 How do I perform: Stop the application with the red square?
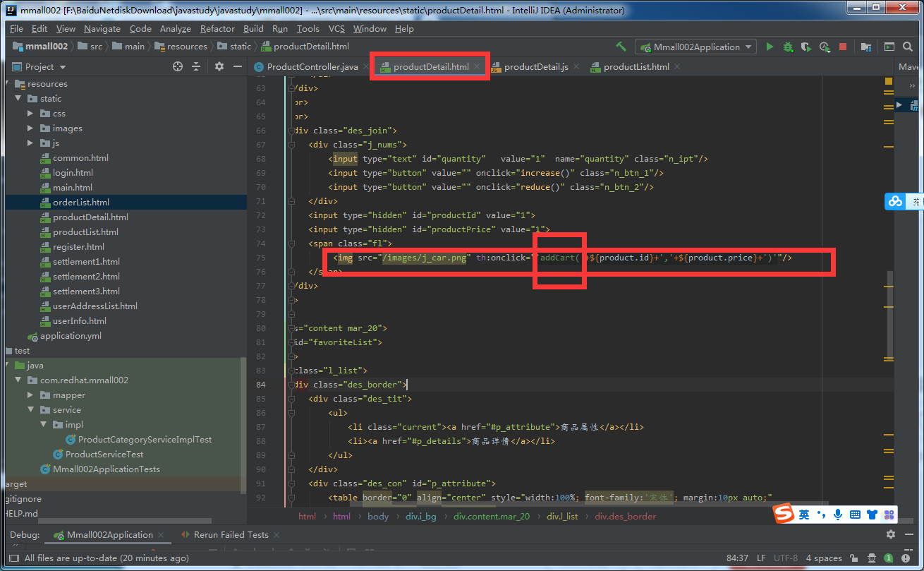coord(842,47)
